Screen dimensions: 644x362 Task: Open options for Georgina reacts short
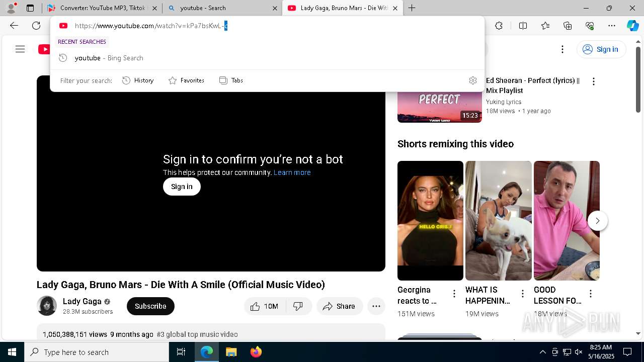point(454,294)
